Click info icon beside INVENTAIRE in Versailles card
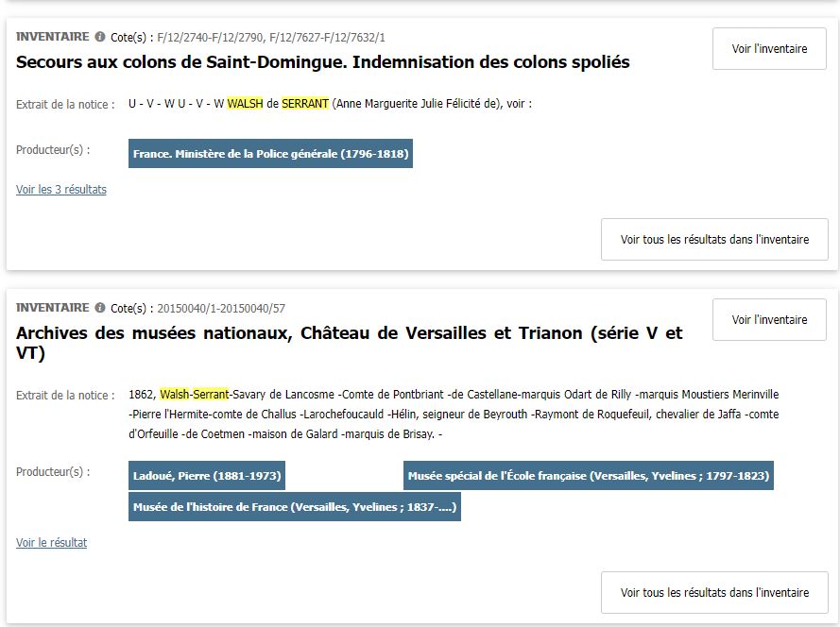The width and height of the screenshot is (840, 627). (x=100, y=308)
